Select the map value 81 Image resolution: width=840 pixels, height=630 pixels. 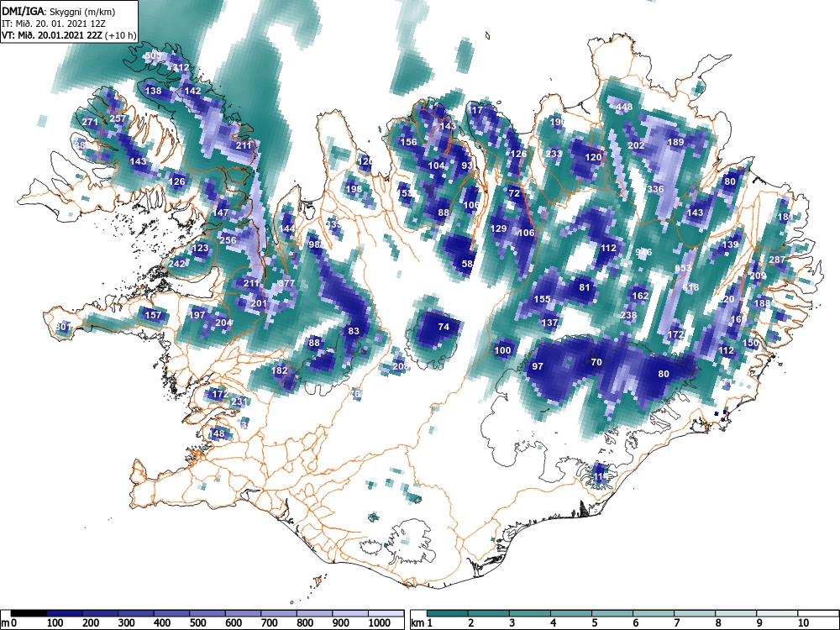(x=585, y=287)
